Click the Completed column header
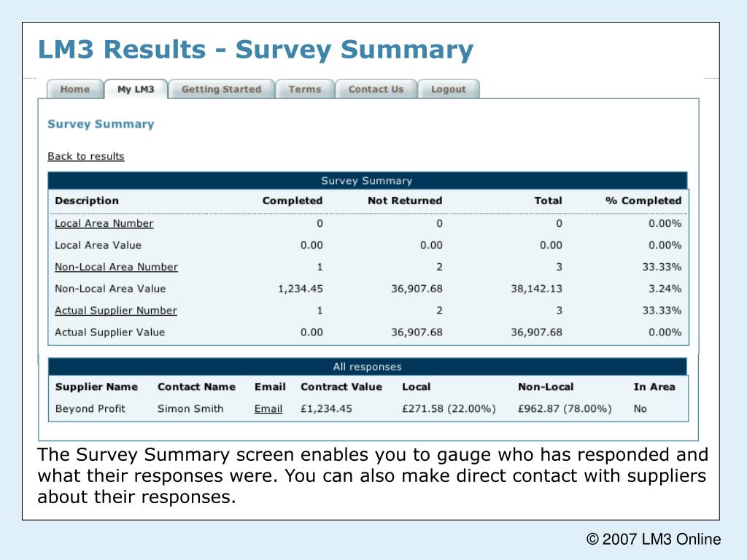This screenshot has width=747, height=560. (x=293, y=201)
